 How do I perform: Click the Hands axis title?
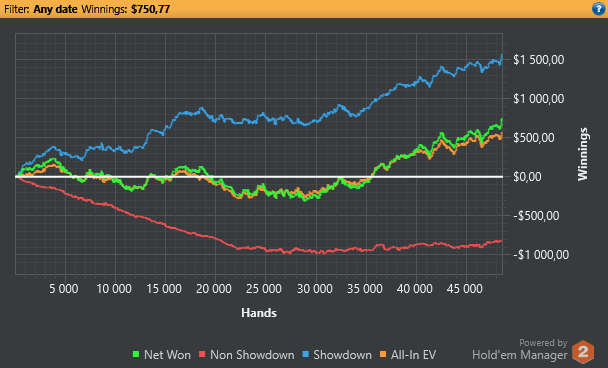pyautogui.click(x=259, y=313)
